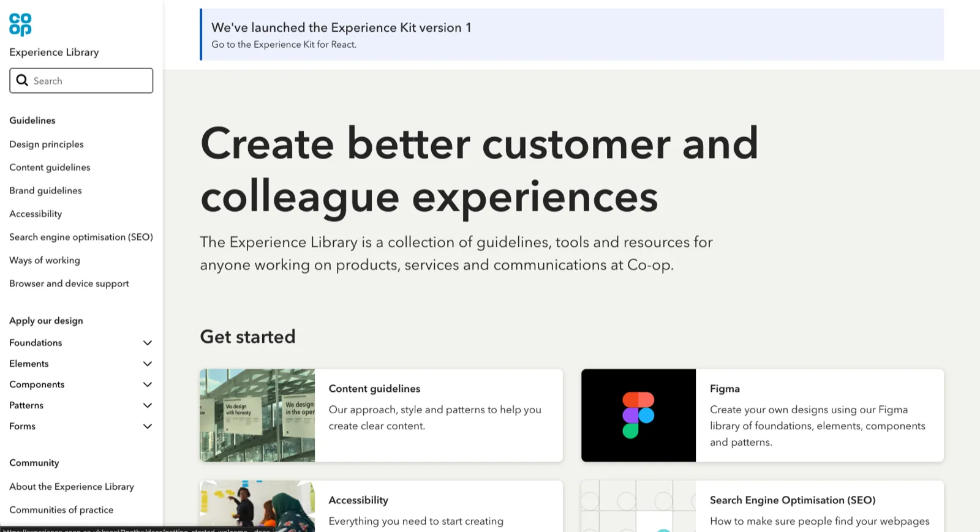The image size is (980, 532).
Task: Open About the Experience Library
Action: (x=72, y=487)
